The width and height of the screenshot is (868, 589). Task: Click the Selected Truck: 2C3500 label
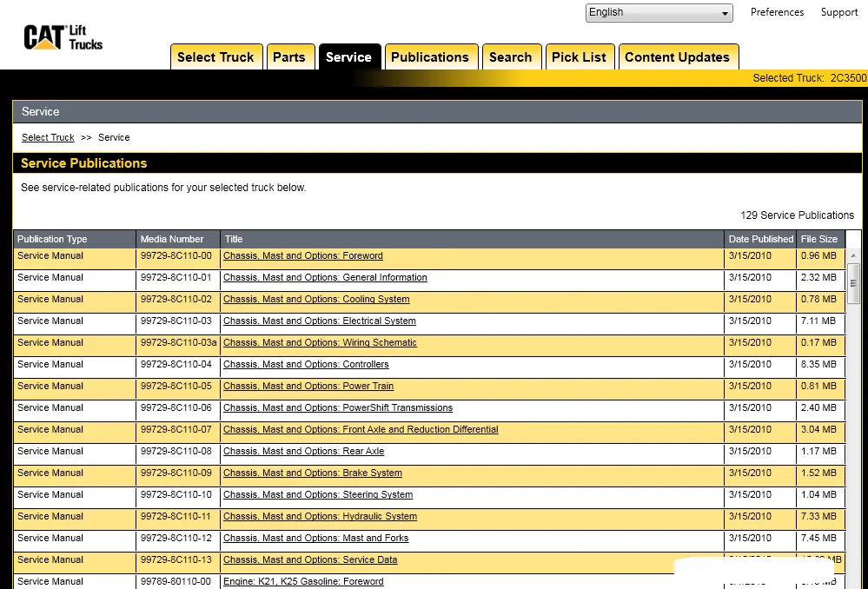click(809, 78)
